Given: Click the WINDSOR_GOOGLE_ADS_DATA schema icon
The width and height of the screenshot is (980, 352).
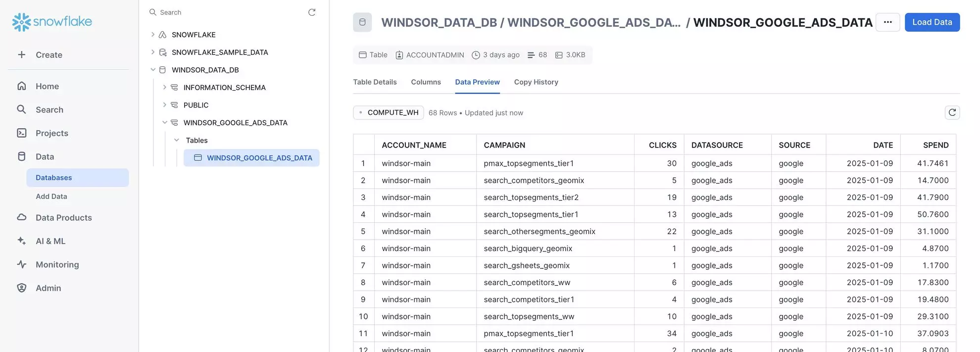Looking at the screenshot, I should click(x=174, y=123).
